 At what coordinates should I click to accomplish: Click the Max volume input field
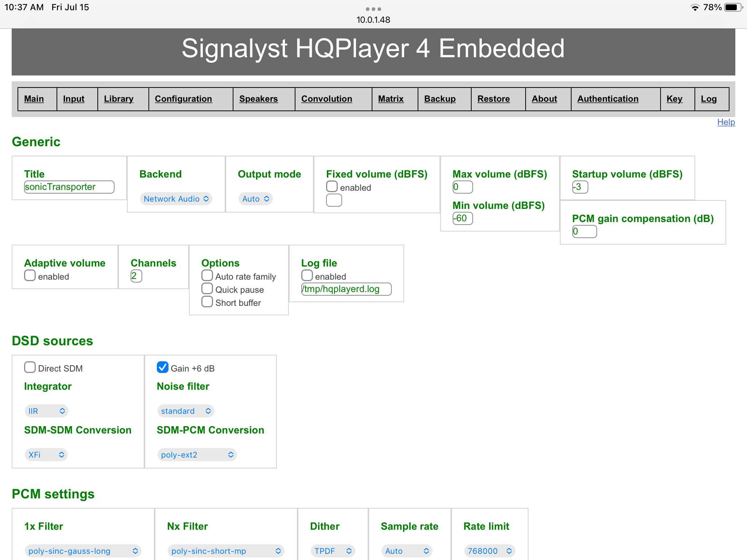(463, 187)
